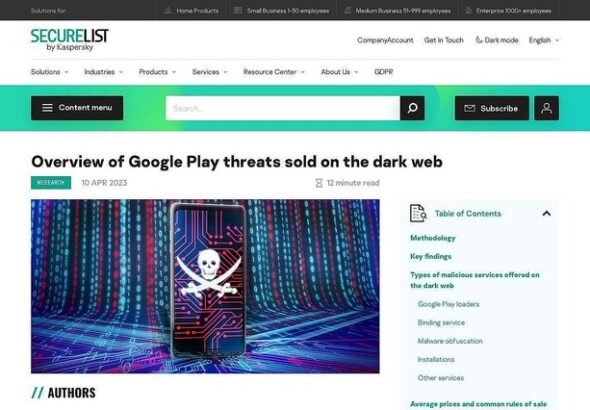Open the user account icon button
This screenshot has height=410, width=590.
[x=546, y=108]
